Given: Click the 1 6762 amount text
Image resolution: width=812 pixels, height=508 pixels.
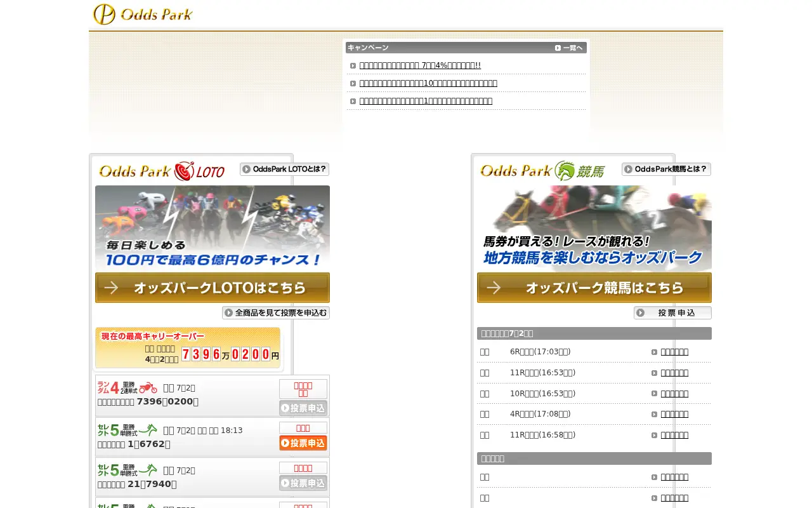Looking at the screenshot, I should (149, 444).
